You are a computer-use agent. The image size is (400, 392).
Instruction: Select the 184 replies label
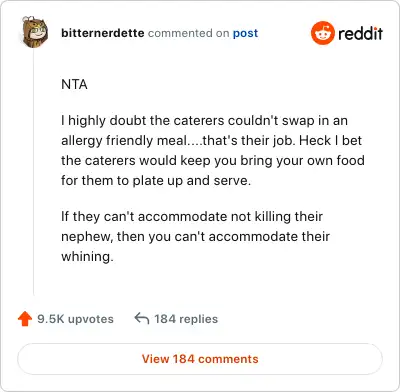tap(186, 319)
